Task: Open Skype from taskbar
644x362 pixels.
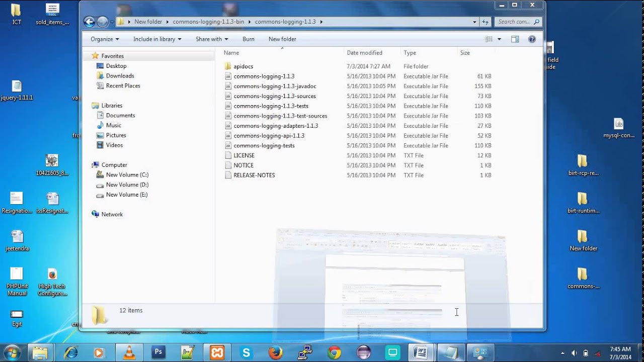Action: pos(246,353)
